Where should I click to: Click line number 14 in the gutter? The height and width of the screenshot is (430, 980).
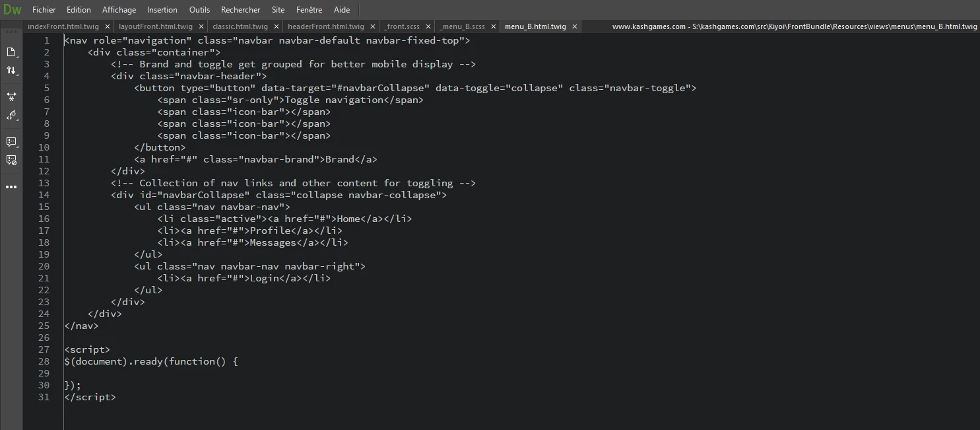click(44, 195)
